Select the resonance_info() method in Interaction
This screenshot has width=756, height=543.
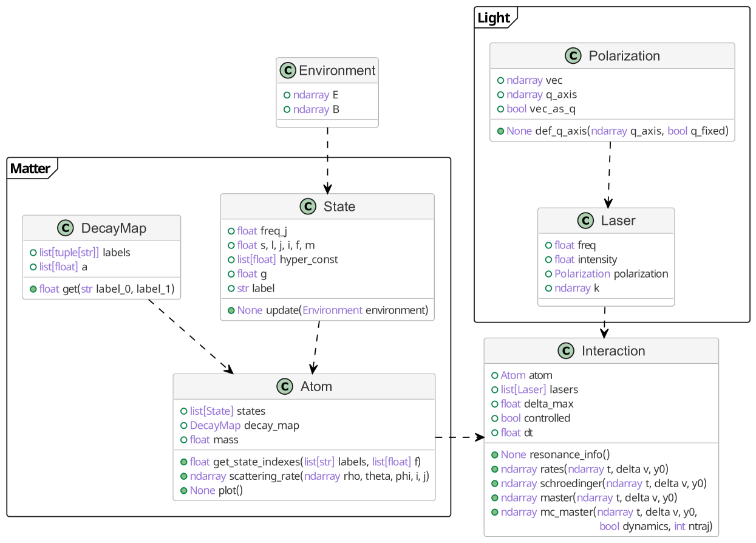(569, 454)
